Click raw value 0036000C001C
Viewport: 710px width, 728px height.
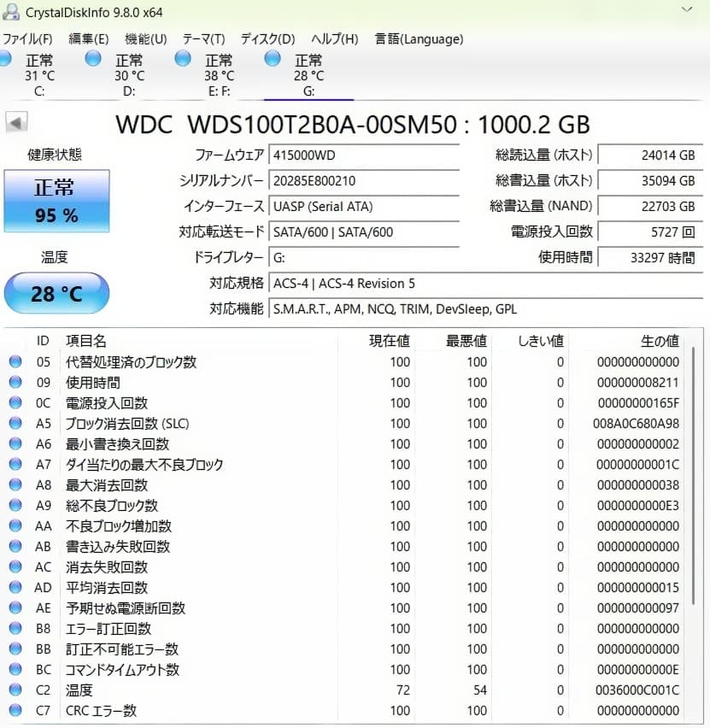[637, 690]
